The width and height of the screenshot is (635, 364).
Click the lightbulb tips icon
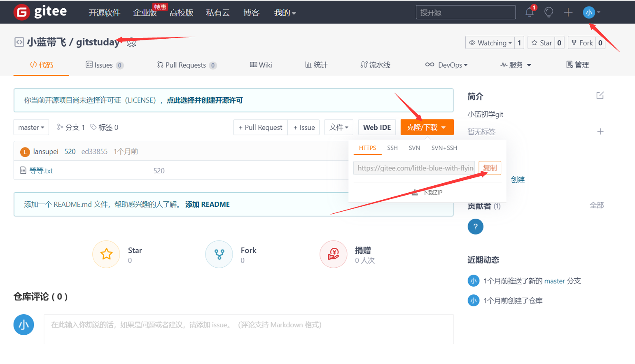pyautogui.click(x=549, y=12)
